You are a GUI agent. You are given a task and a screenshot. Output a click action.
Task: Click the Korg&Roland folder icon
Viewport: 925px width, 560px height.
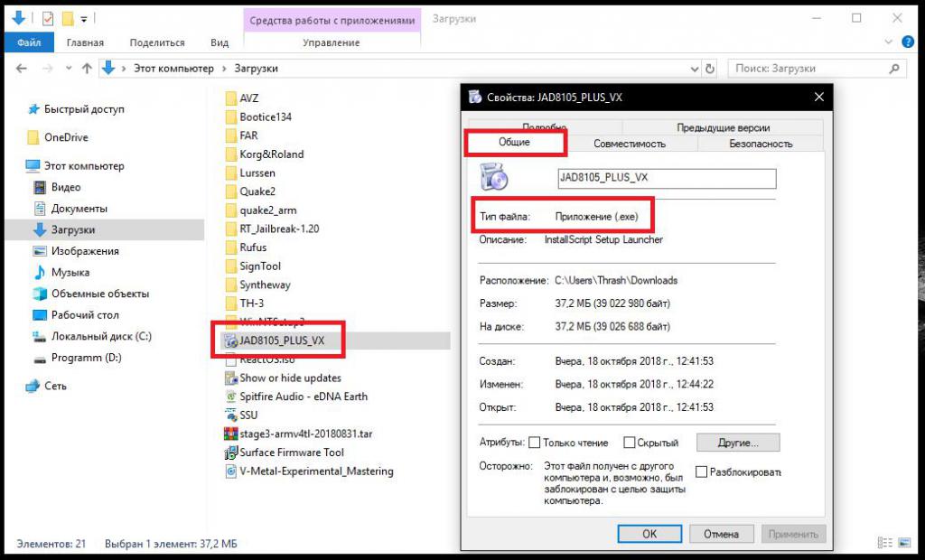click(230, 154)
